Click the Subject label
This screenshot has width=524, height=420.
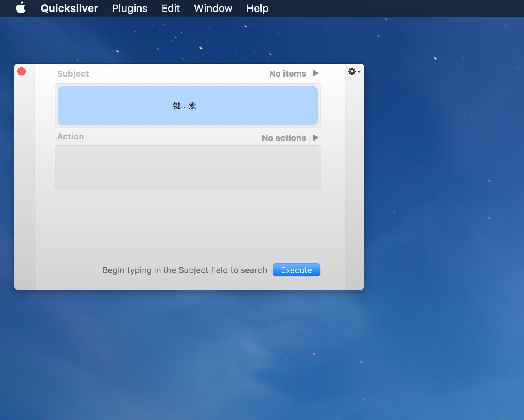pos(73,73)
